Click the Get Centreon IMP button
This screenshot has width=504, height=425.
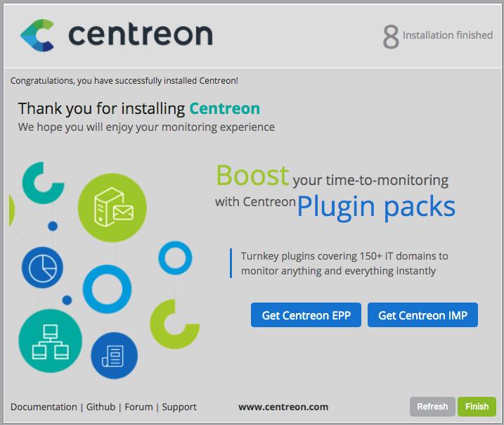coord(422,315)
